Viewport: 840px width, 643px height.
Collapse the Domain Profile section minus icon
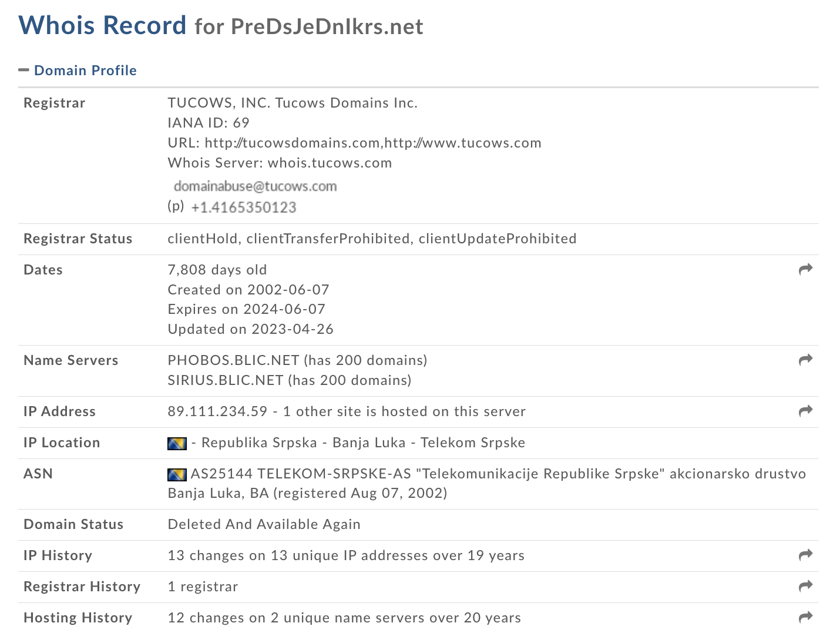[x=23, y=70]
